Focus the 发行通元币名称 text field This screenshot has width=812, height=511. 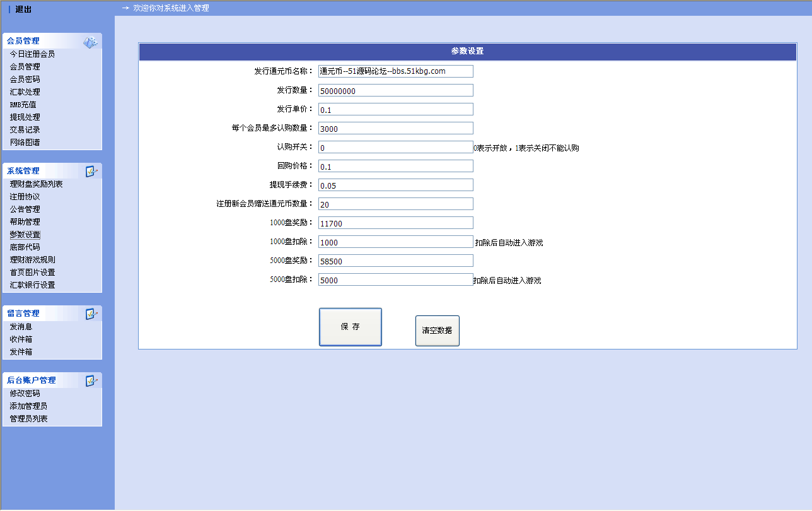[x=395, y=71]
